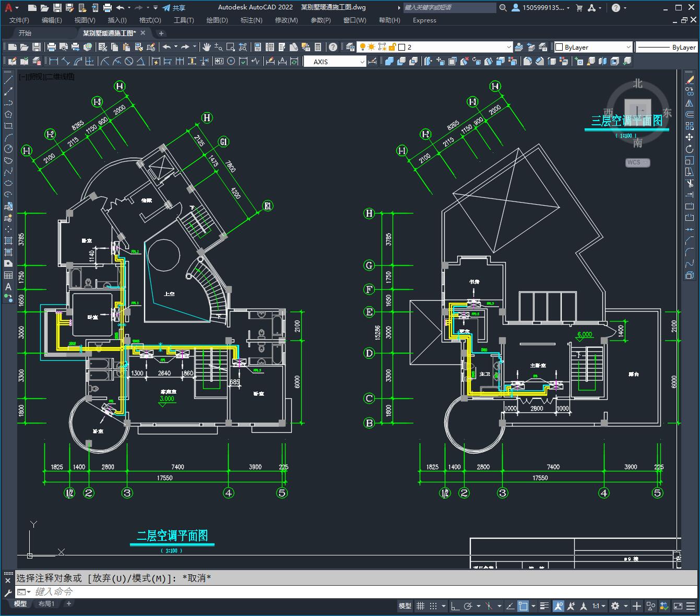Toggle polar tracking in status bar
The width and height of the screenshot is (700, 616).
click(468, 606)
